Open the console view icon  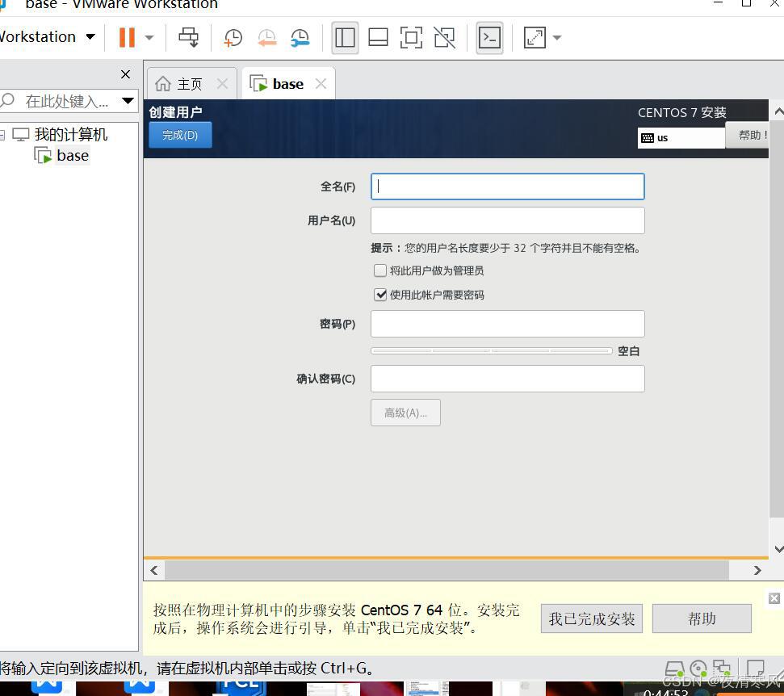489,37
